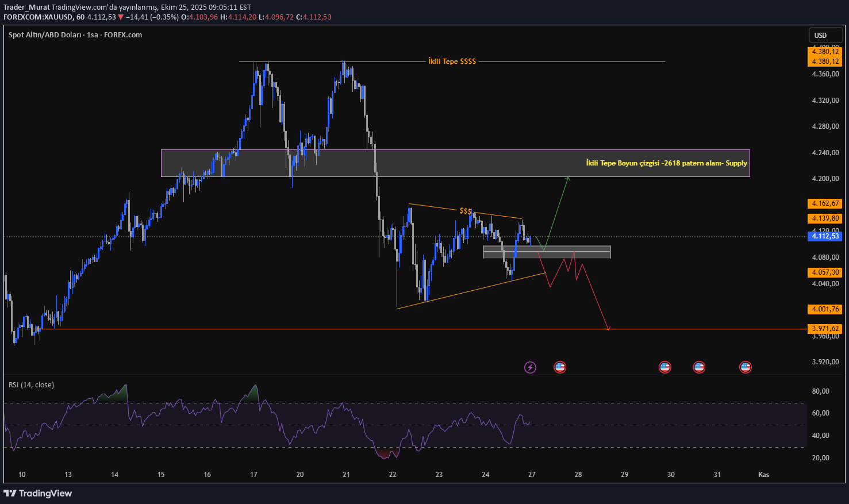
Task: Toggle the current price label 4.112,53
Action: point(825,235)
